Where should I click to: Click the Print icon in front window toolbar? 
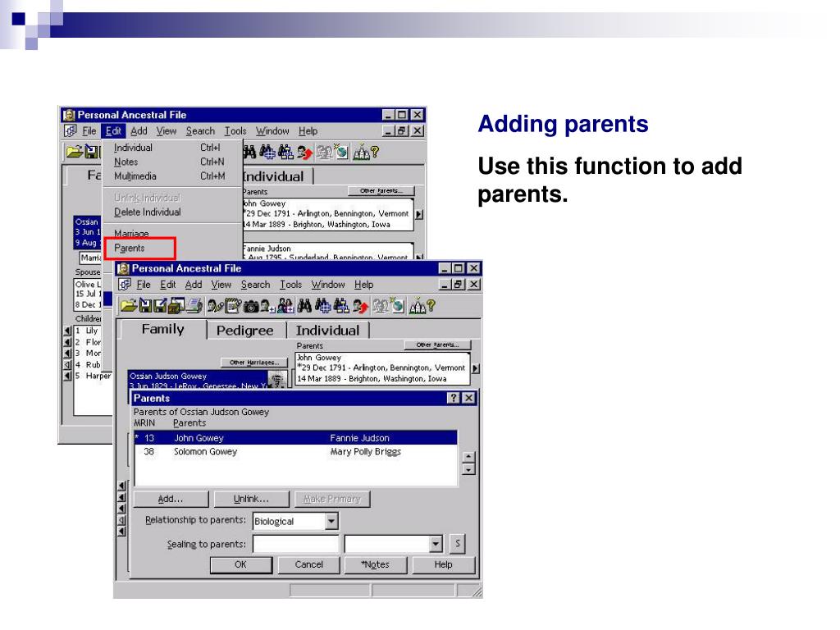194,306
